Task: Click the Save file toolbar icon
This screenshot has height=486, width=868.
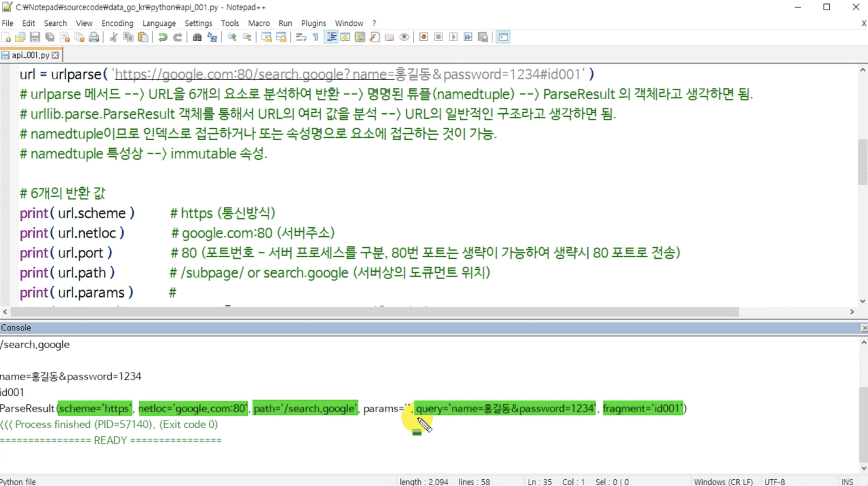Action: 35,37
